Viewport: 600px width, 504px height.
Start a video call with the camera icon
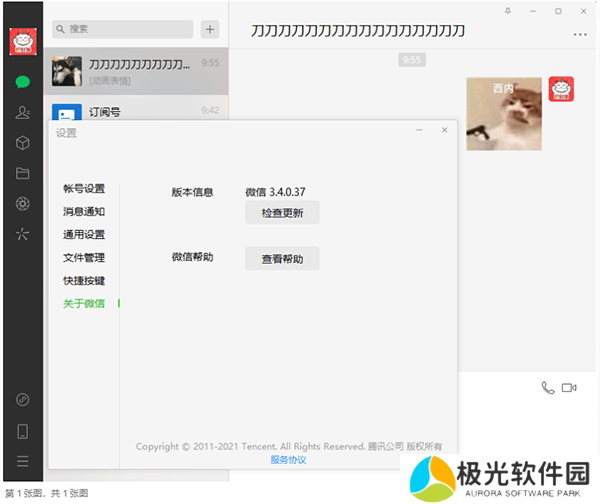click(x=570, y=387)
